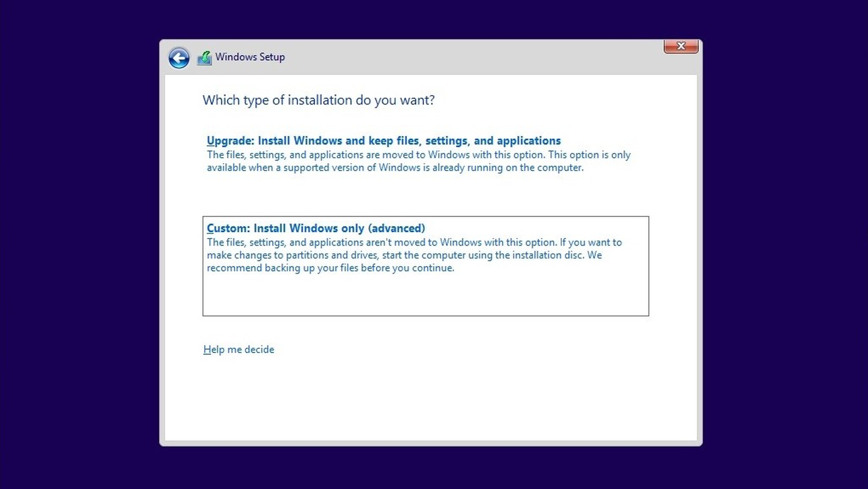The height and width of the screenshot is (489, 868).
Task: Click the Windows Setup installer icon
Action: [204, 57]
